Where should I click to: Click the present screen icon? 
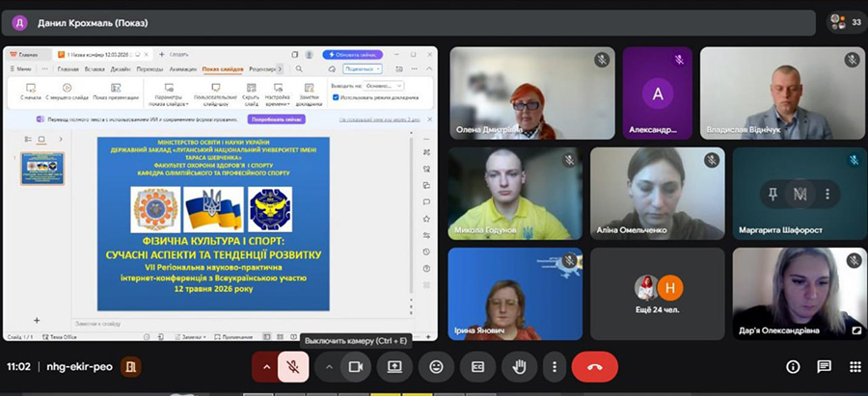pyautogui.click(x=394, y=367)
